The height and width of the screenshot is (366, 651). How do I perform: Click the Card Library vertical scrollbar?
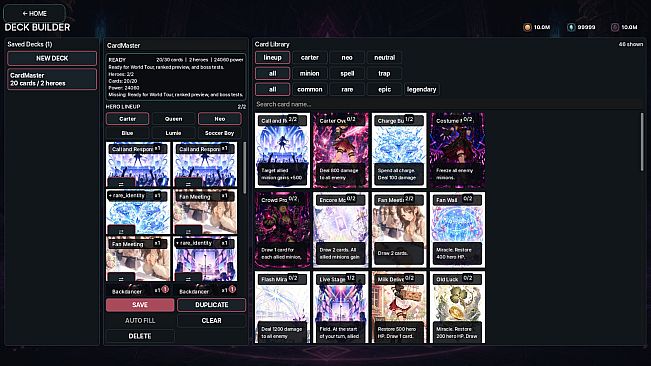642,142
